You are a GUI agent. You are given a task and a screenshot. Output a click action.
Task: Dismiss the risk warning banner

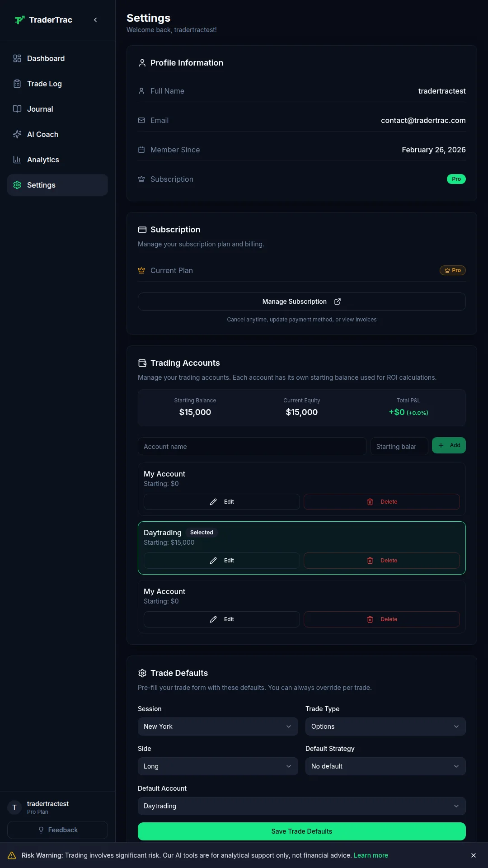pyautogui.click(x=474, y=855)
